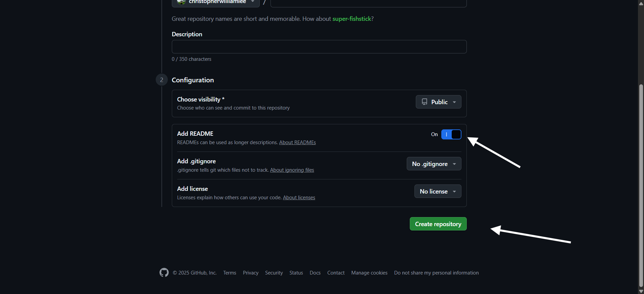Click the 'Choose visibility *' label
Viewport: 644px width, 294px height.
pos(201,99)
